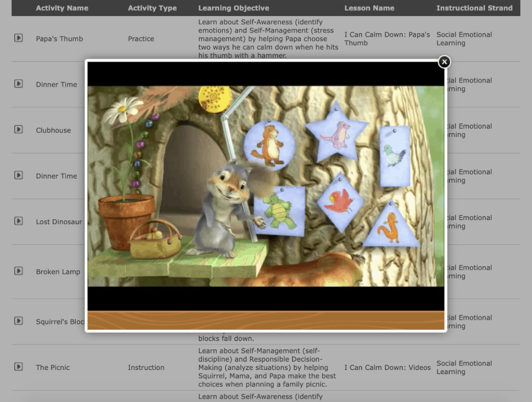
Task: Select the beaver circle card
Action: click(270, 145)
